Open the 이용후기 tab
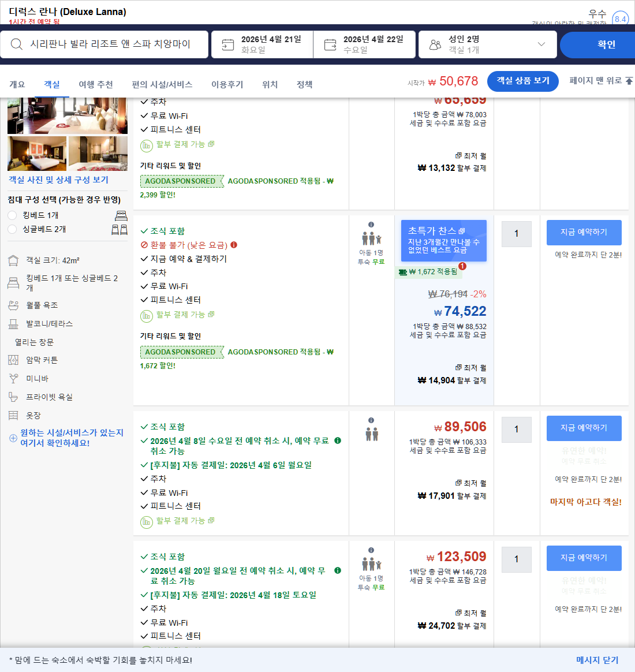Image resolution: width=635 pixels, height=672 pixels. coord(227,84)
